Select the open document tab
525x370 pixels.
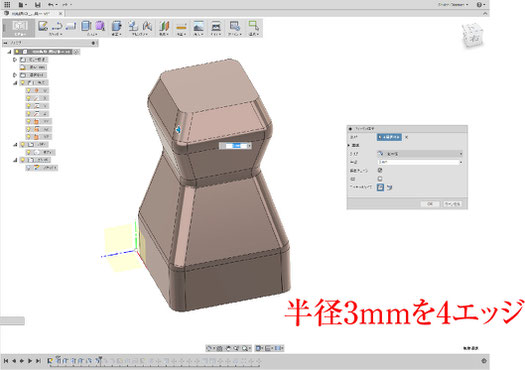pyautogui.click(x=31, y=13)
